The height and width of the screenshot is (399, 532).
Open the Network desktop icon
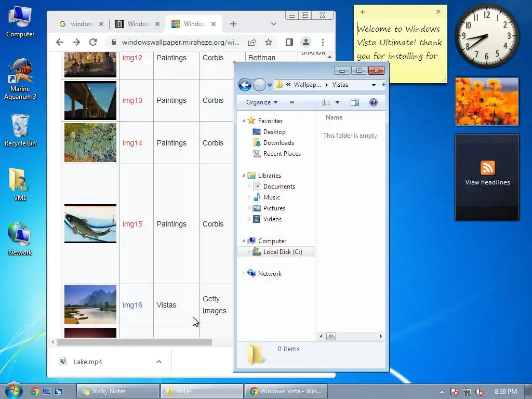[20, 239]
